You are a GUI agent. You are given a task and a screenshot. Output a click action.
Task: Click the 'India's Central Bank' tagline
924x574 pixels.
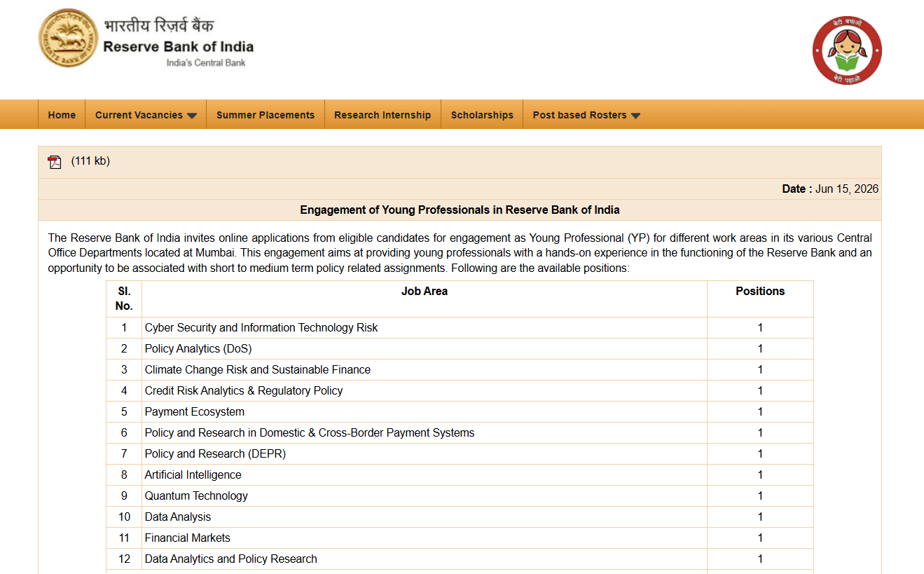(x=206, y=63)
